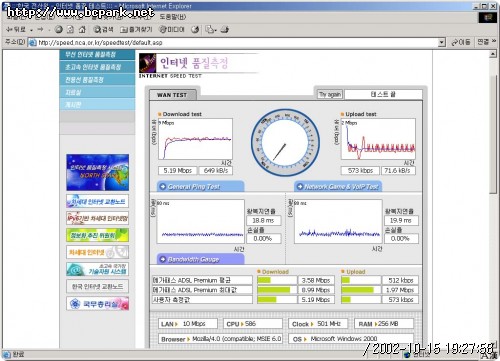Image resolution: width=500 pixels, height=361 pixels.
Task: Open the Search (검색) toolbar button
Action: pos(103,30)
